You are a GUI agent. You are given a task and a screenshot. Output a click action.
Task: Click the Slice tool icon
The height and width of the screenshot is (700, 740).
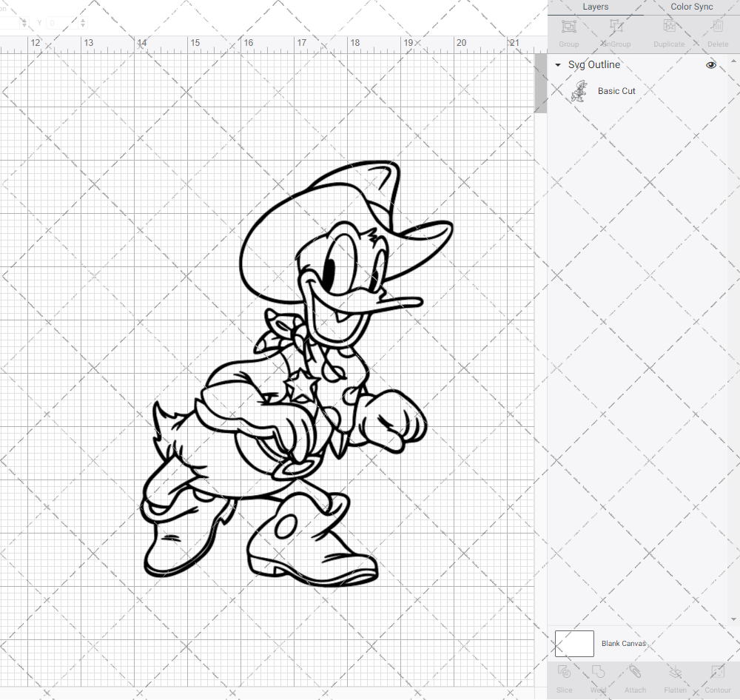click(564, 672)
